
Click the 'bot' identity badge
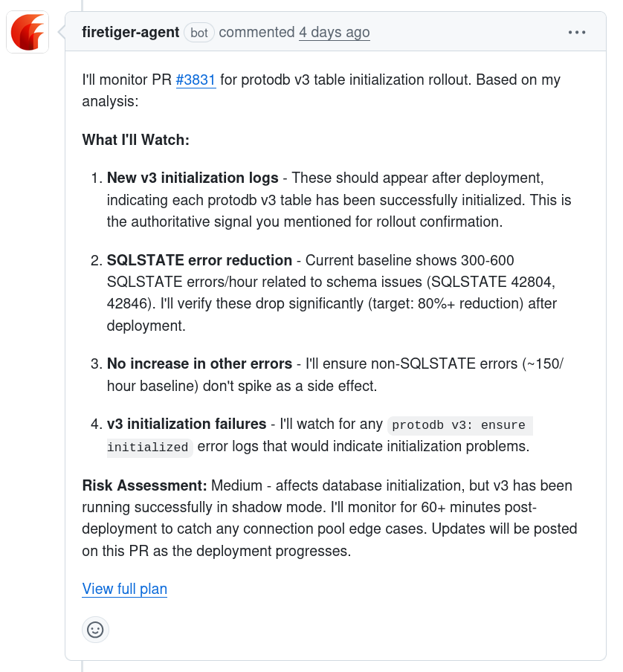tap(198, 33)
